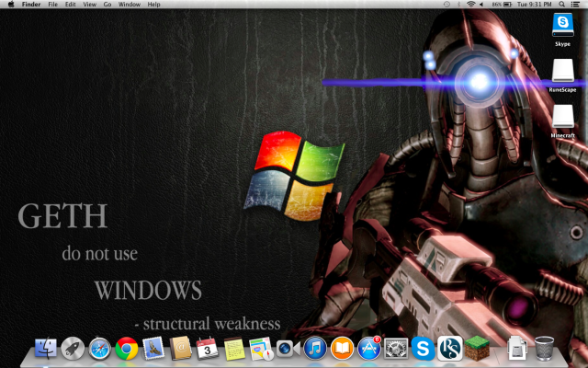Open App Store with update badge

(x=369, y=348)
